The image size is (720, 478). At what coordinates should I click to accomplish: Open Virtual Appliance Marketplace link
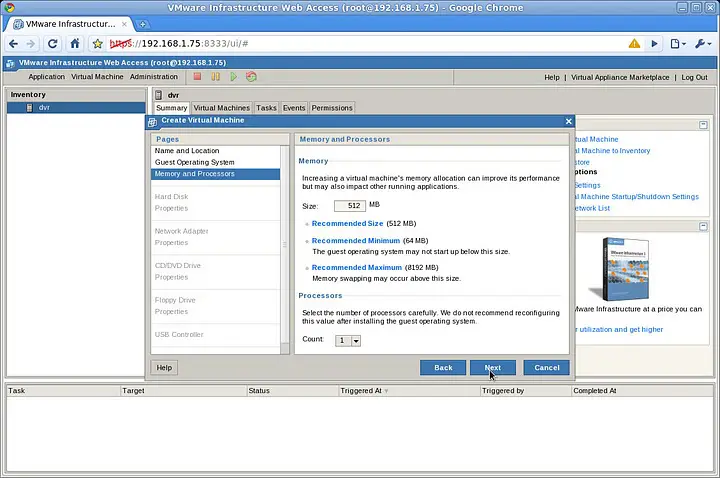click(x=620, y=77)
